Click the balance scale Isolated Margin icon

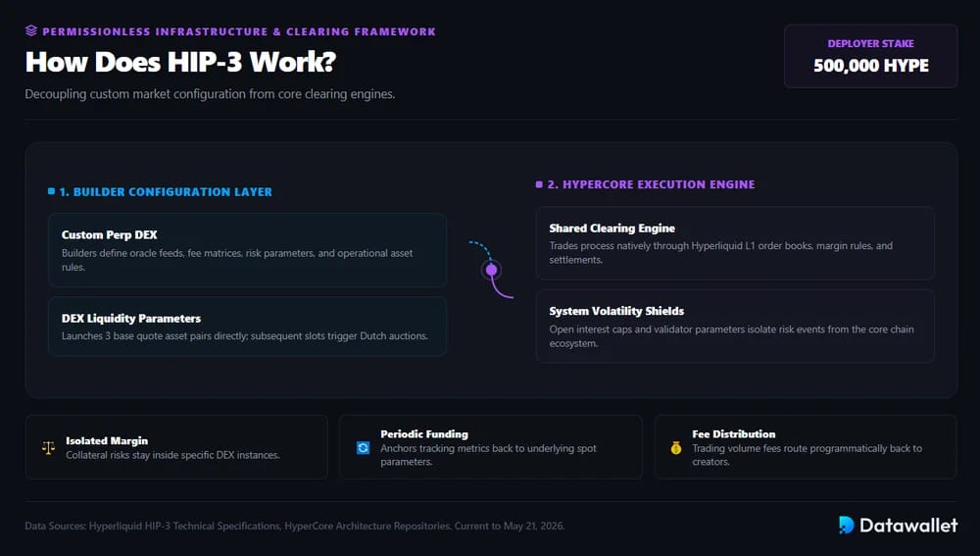coord(48,448)
